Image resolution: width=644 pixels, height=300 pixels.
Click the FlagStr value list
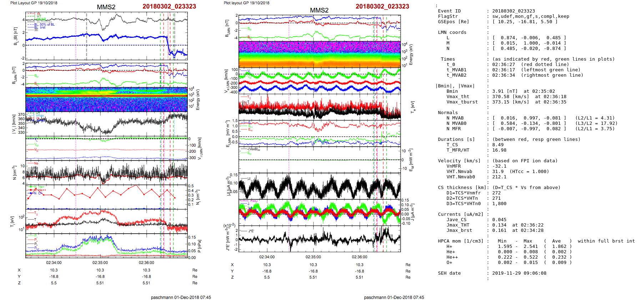click(530, 16)
